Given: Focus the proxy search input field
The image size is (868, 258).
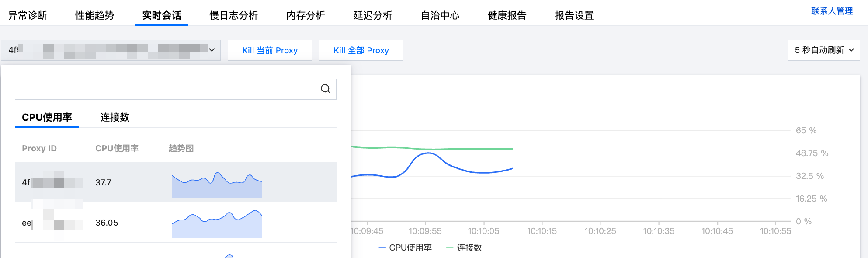Looking at the screenshot, I should pyautogui.click(x=166, y=89).
